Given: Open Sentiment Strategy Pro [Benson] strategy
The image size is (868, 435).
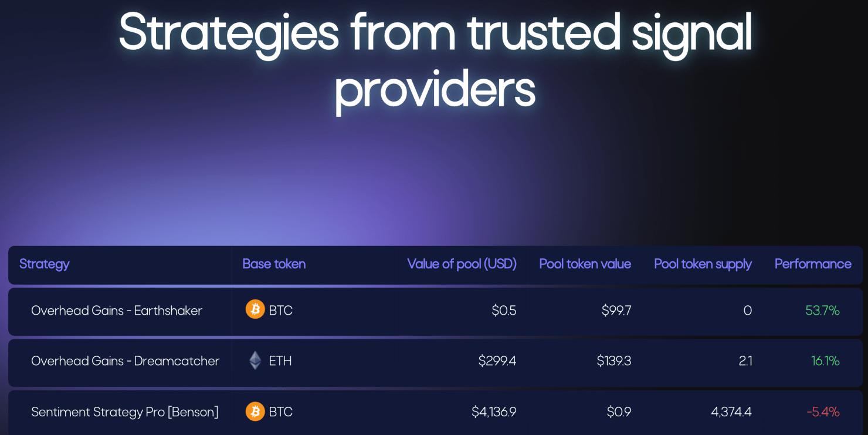Looking at the screenshot, I should point(125,412).
